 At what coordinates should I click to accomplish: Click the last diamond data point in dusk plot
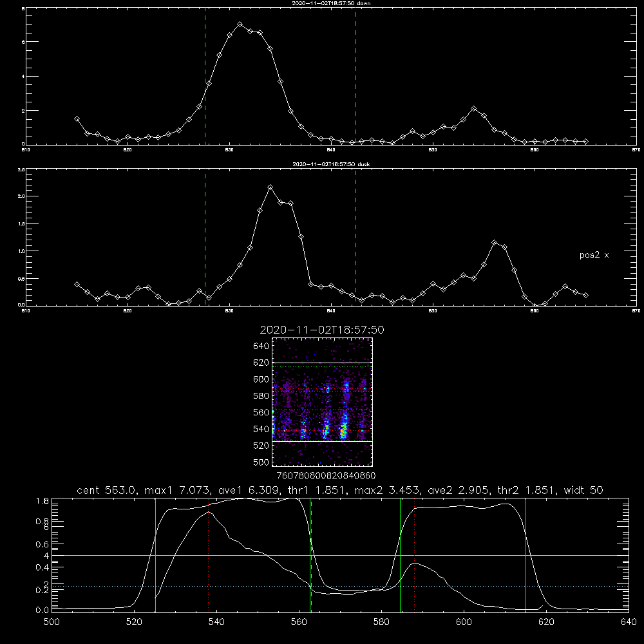pyautogui.click(x=585, y=295)
